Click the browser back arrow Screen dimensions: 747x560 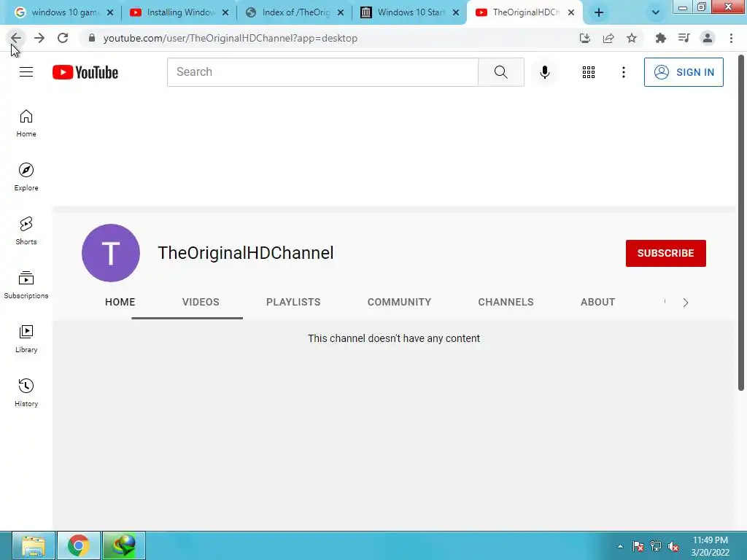[16, 38]
